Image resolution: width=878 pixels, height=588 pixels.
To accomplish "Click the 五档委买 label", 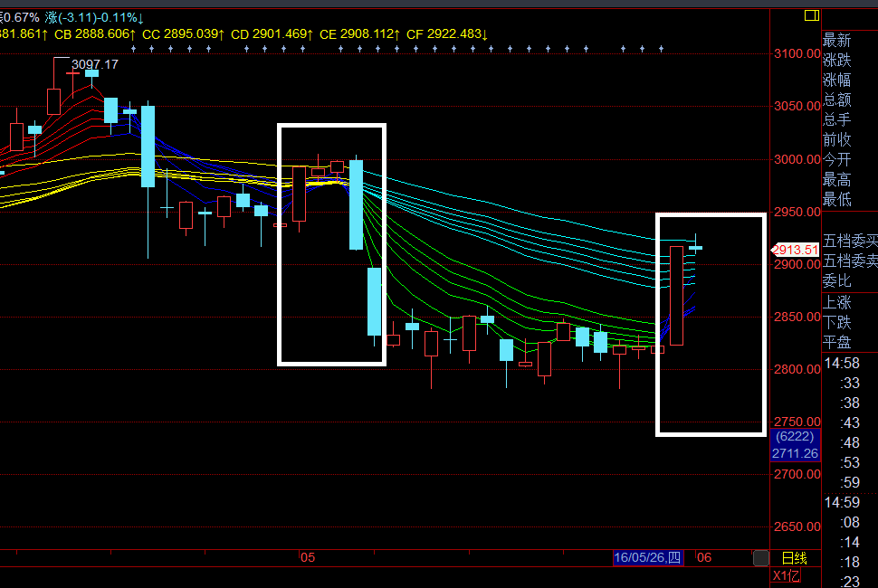I will point(849,241).
